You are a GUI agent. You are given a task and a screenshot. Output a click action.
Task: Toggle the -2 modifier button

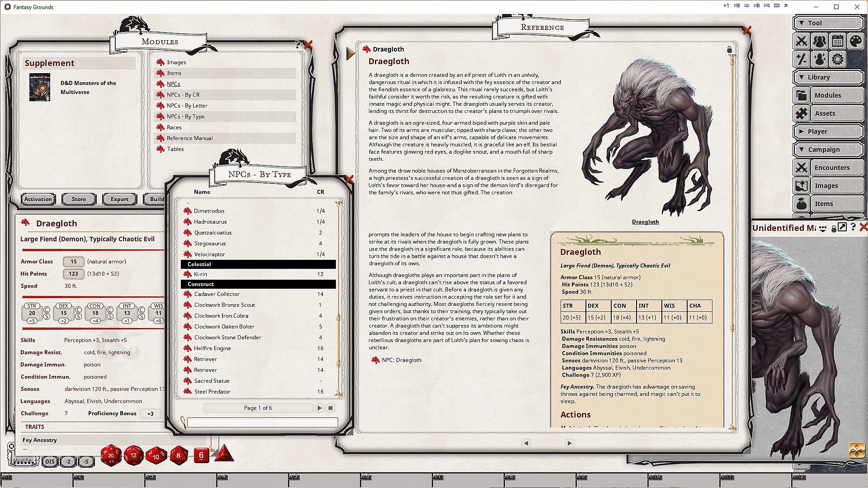coord(68,461)
